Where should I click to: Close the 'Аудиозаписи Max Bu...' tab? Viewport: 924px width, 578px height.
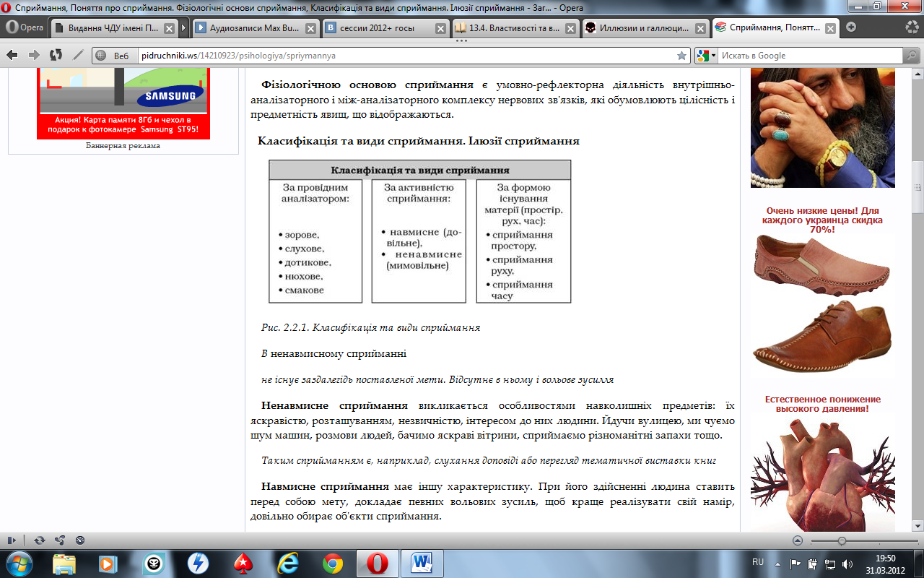pyautogui.click(x=310, y=29)
